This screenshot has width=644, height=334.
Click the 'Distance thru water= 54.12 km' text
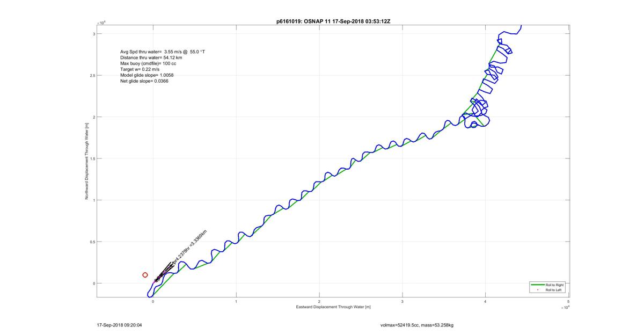pyautogui.click(x=151, y=57)
